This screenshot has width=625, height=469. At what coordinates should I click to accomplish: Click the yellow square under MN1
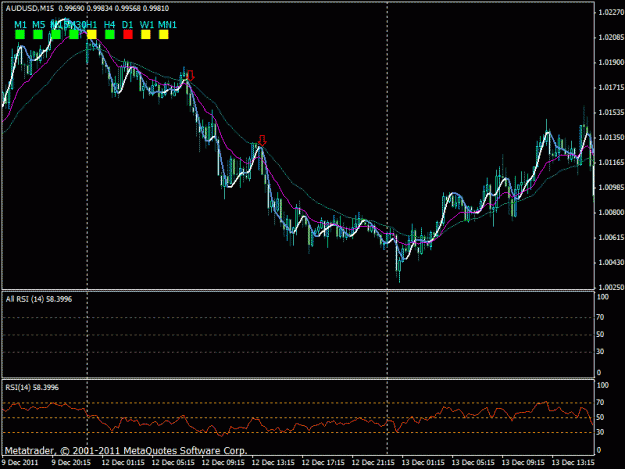[x=164, y=35]
